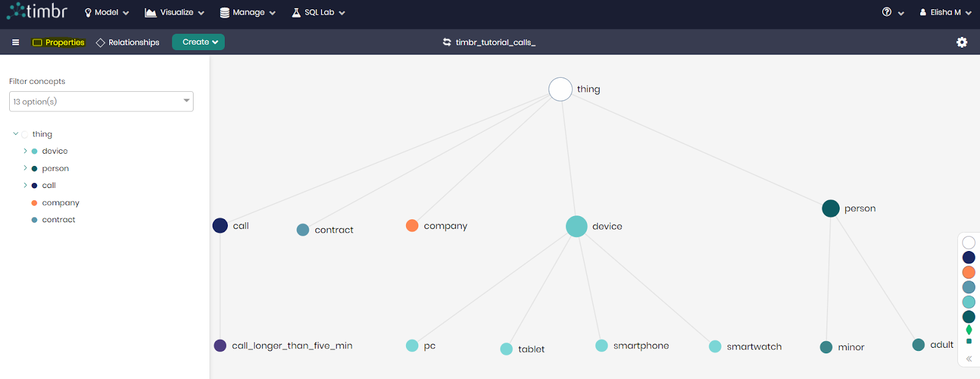Open the SQL Lab menu

point(318,12)
